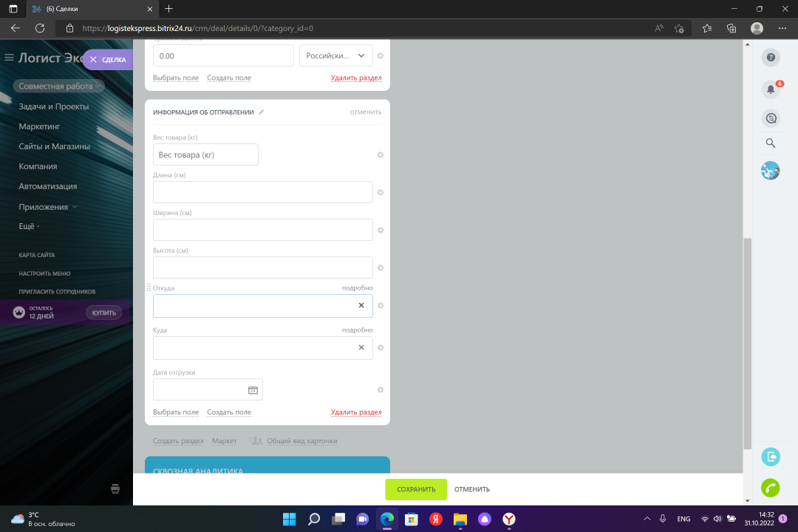The height and width of the screenshot is (532, 798).
Task: Click the notifications bell icon
Action: click(771, 89)
